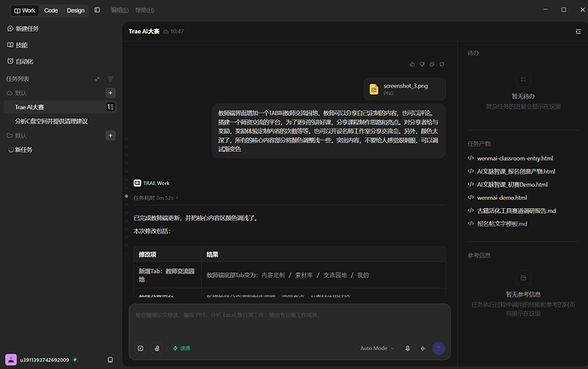Regenerate the response with refresh icon
This screenshot has height=369, width=588.
point(441,65)
